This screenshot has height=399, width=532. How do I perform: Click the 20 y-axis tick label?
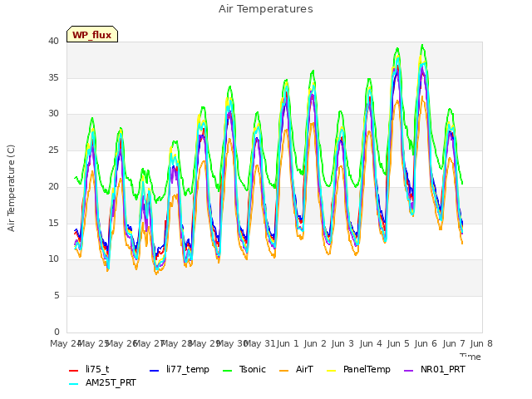pos(53,186)
